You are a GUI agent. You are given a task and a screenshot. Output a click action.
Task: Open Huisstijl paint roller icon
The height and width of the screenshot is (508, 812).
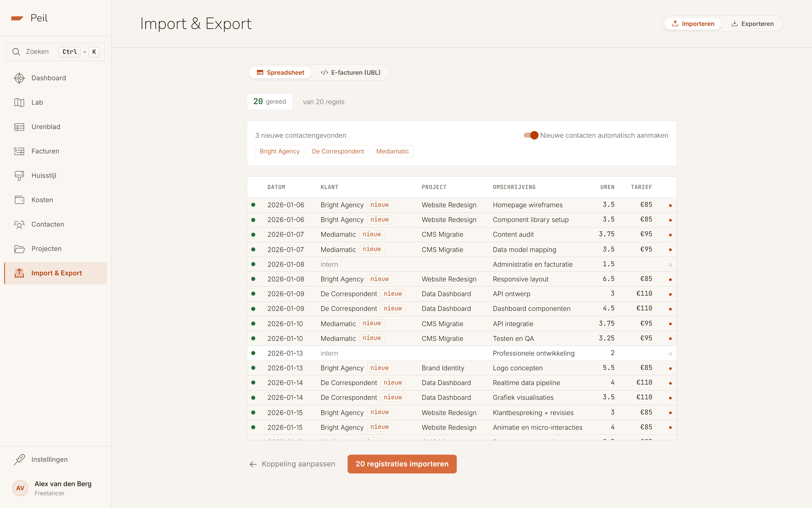click(x=19, y=175)
